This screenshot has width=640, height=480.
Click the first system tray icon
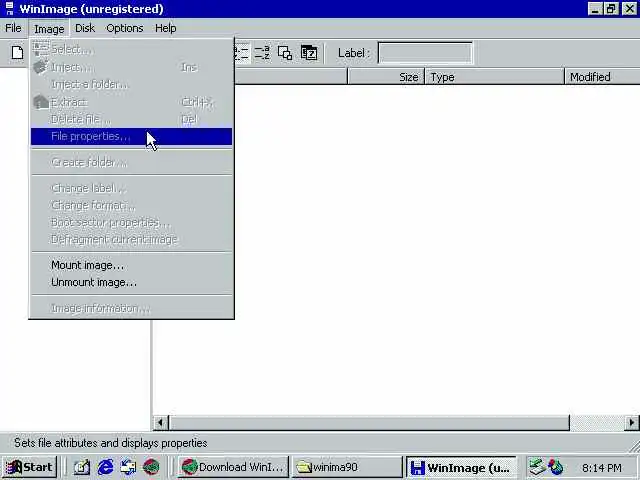pyautogui.click(x=538, y=467)
